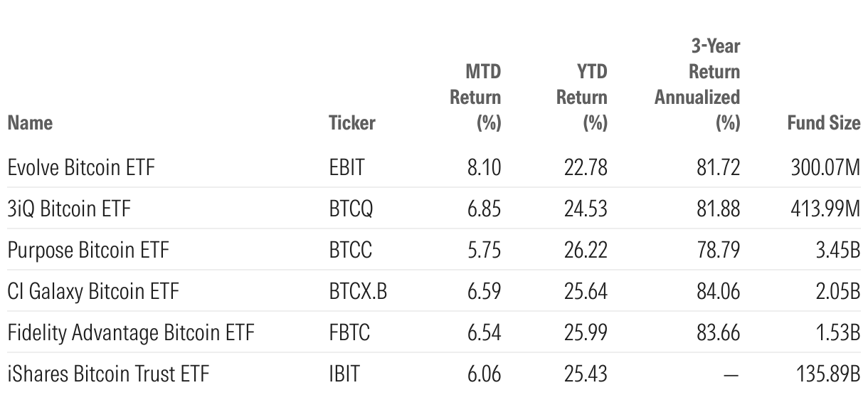The height and width of the screenshot is (400, 868).
Task: Click the Fund Size column header
Action: click(823, 123)
